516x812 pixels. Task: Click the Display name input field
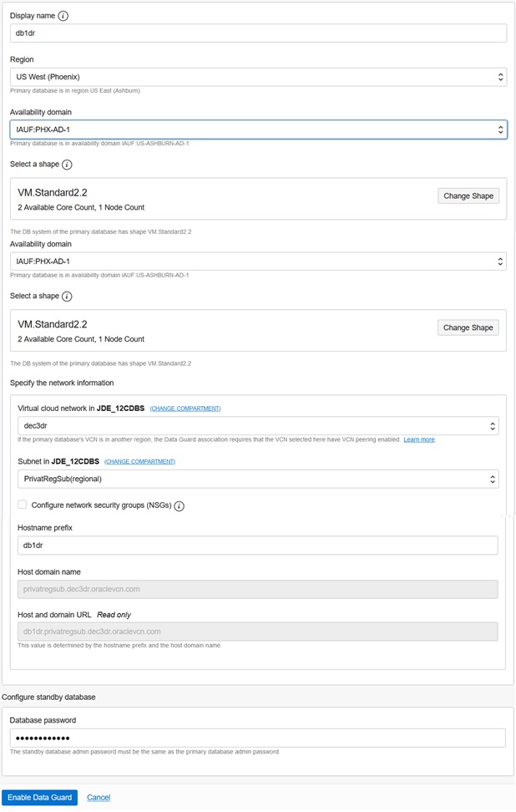click(258, 33)
